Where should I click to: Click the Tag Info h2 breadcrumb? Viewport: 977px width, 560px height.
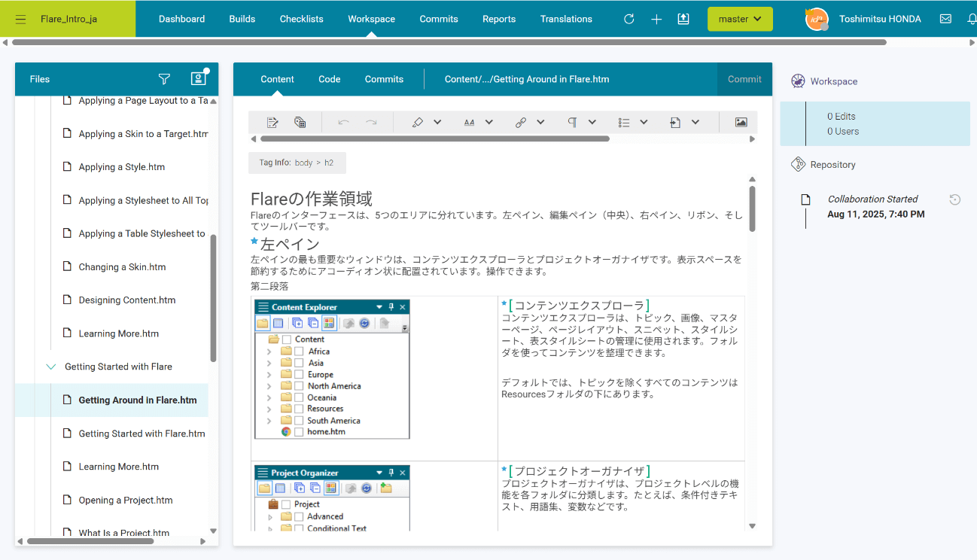pyautogui.click(x=329, y=163)
